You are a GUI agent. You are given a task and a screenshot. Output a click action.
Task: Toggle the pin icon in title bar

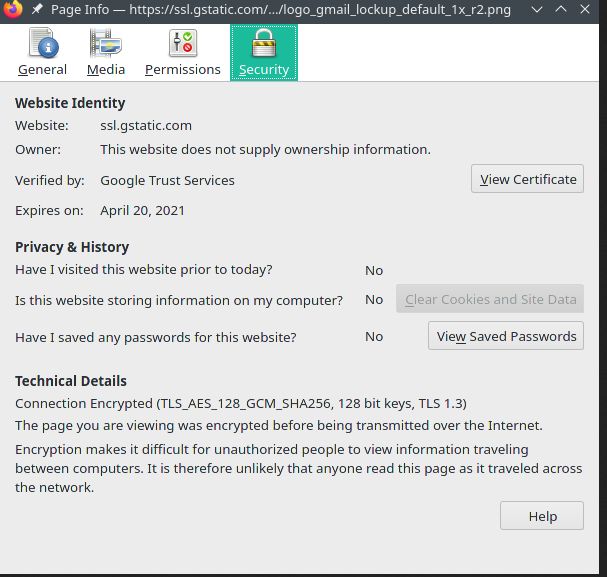tap(36, 9)
